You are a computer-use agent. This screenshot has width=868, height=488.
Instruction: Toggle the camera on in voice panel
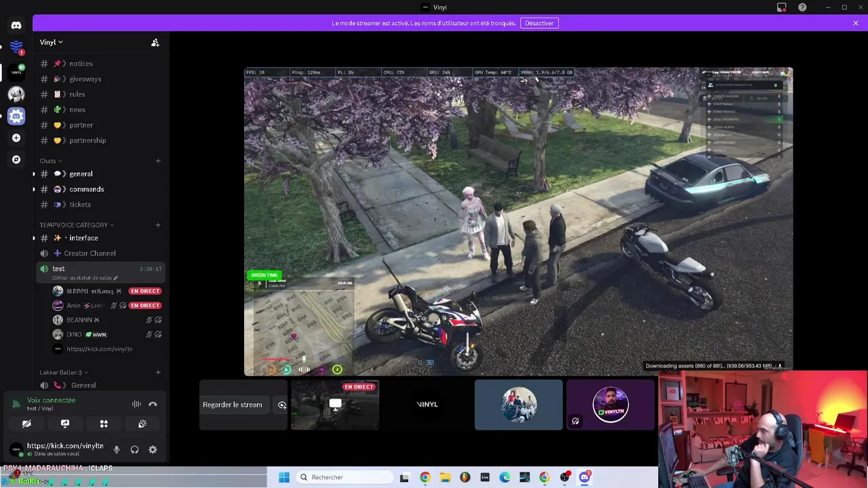[26, 424]
